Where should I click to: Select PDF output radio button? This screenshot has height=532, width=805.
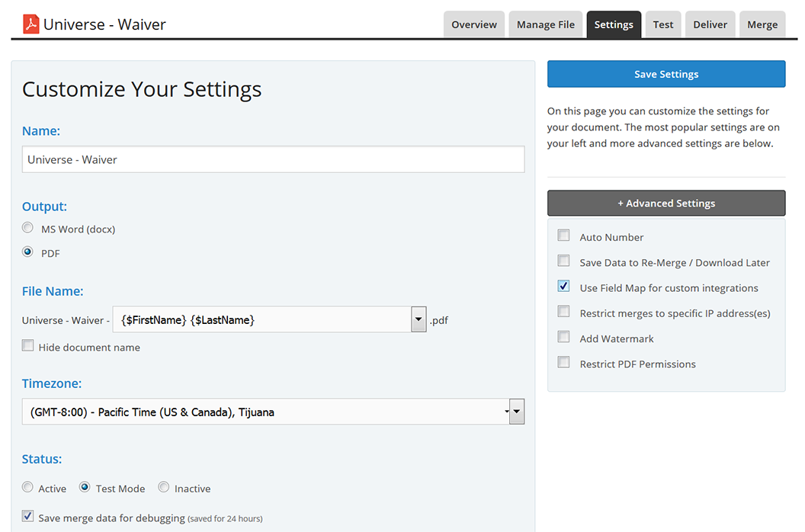pyautogui.click(x=28, y=252)
